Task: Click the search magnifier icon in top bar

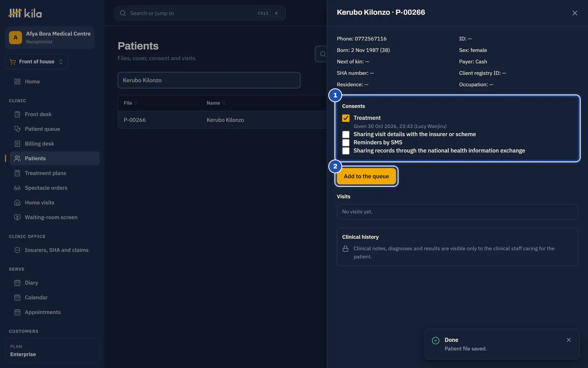Action: [x=123, y=13]
